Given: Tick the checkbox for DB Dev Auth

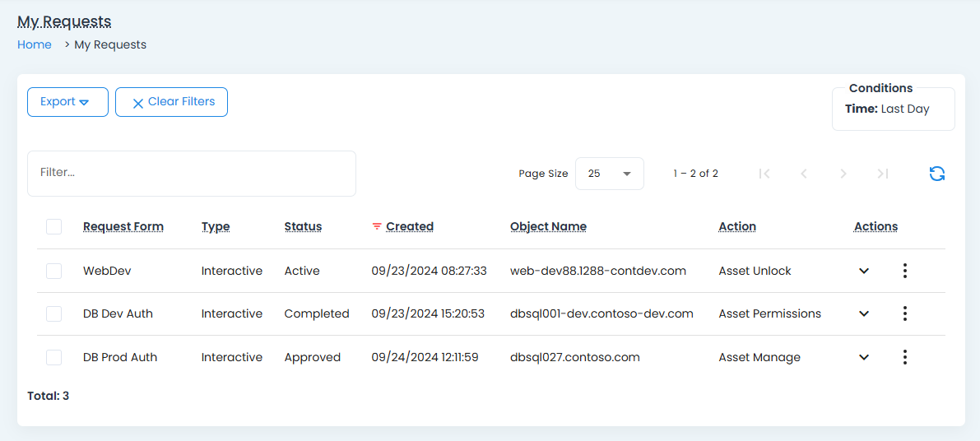Looking at the screenshot, I should coord(54,313).
